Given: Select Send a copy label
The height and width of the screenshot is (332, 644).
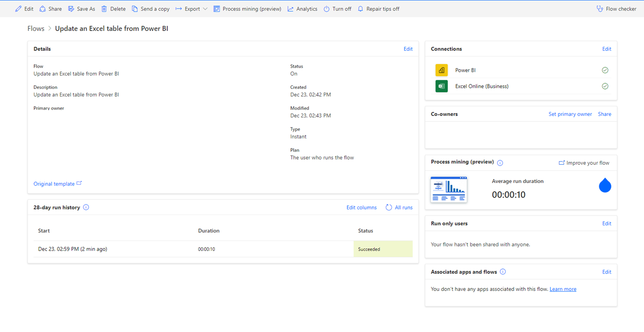Looking at the screenshot, I should click(155, 9).
